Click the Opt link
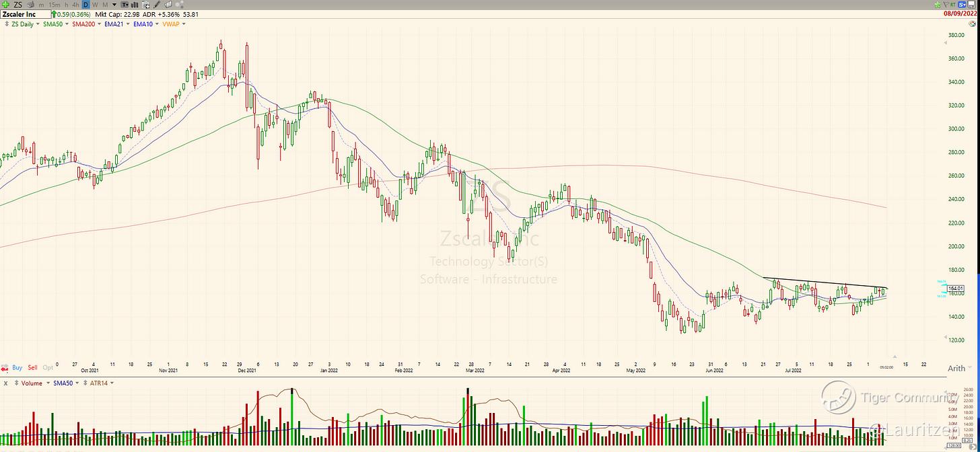Image resolution: width=980 pixels, height=452 pixels. pyautogui.click(x=48, y=368)
